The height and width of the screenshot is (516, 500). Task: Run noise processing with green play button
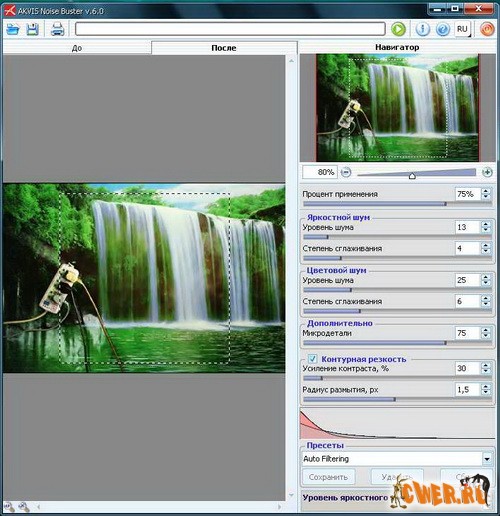point(398,29)
